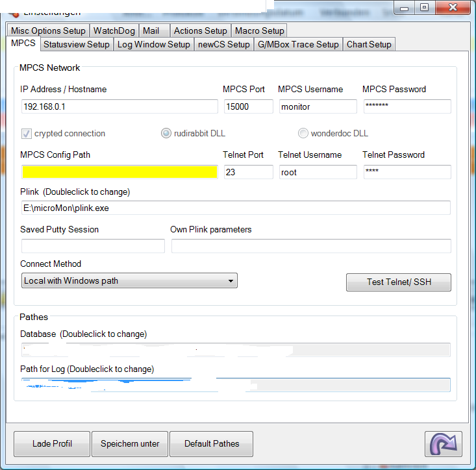Switch to the Statusview Setup tab
476x470 pixels.
pos(76,44)
